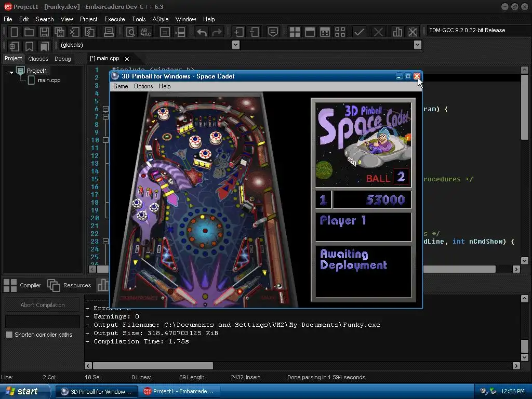This screenshot has height=399, width=532.
Task: Click the editor vertical scrollbar down arrow
Action: pyautogui.click(x=525, y=261)
